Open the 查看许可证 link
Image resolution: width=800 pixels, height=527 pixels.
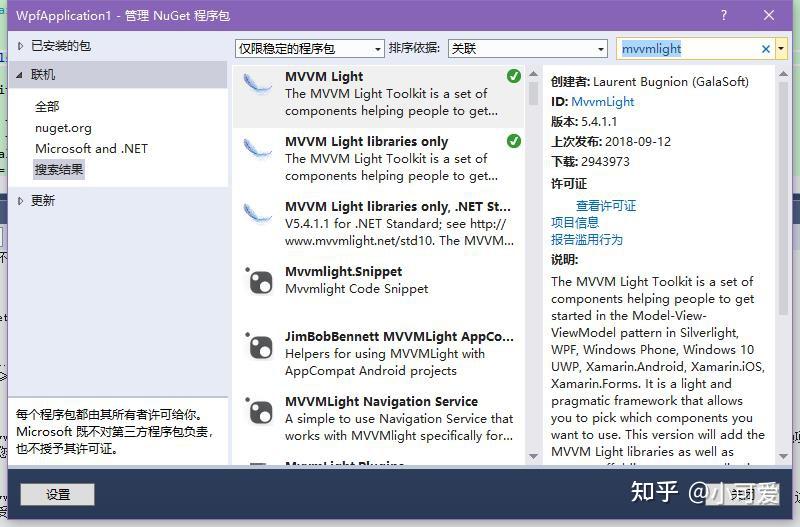coord(606,206)
